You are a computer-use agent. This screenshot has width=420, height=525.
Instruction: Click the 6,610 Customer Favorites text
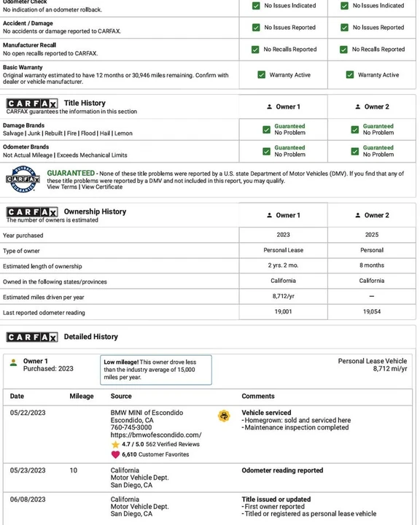[155, 455]
